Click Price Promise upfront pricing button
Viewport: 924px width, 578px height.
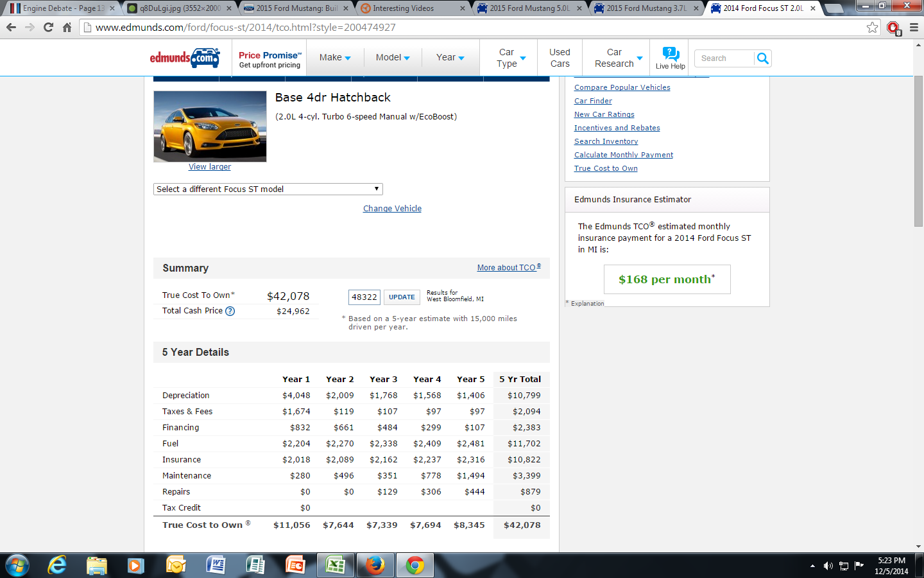click(269, 60)
